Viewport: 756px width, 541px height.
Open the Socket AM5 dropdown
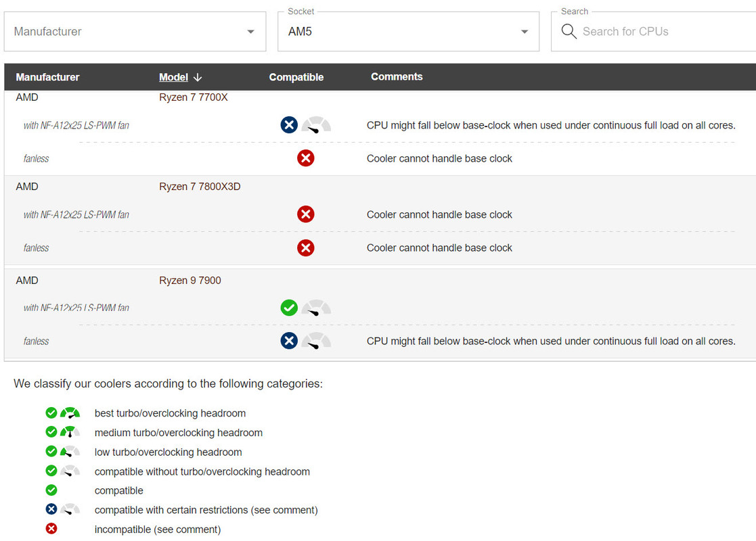[408, 31]
